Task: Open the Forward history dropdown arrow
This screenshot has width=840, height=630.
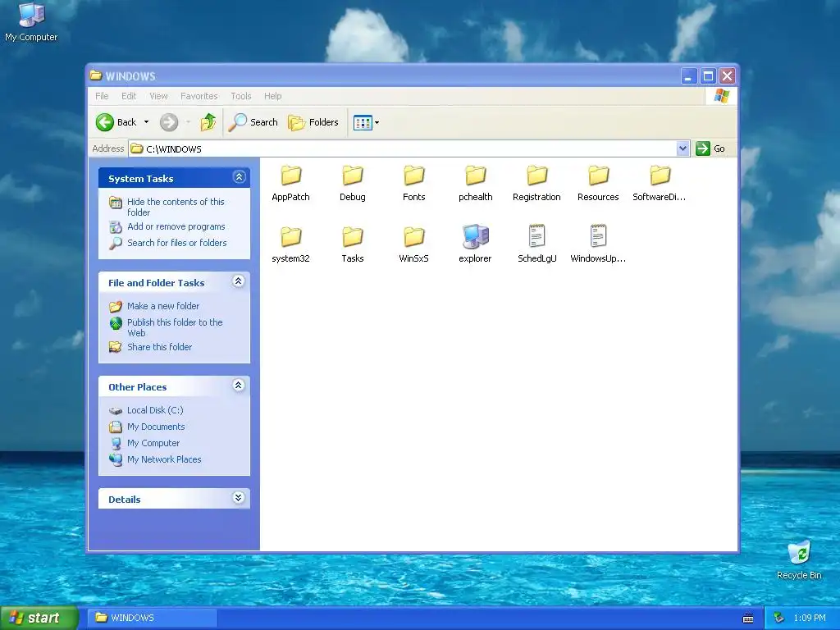Action: [x=188, y=122]
